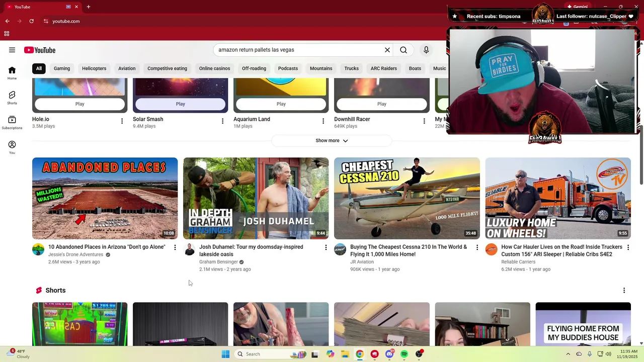The image size is (644, 362).
Task: Go back in browser toolbar
Action: (x=7, y=21)
